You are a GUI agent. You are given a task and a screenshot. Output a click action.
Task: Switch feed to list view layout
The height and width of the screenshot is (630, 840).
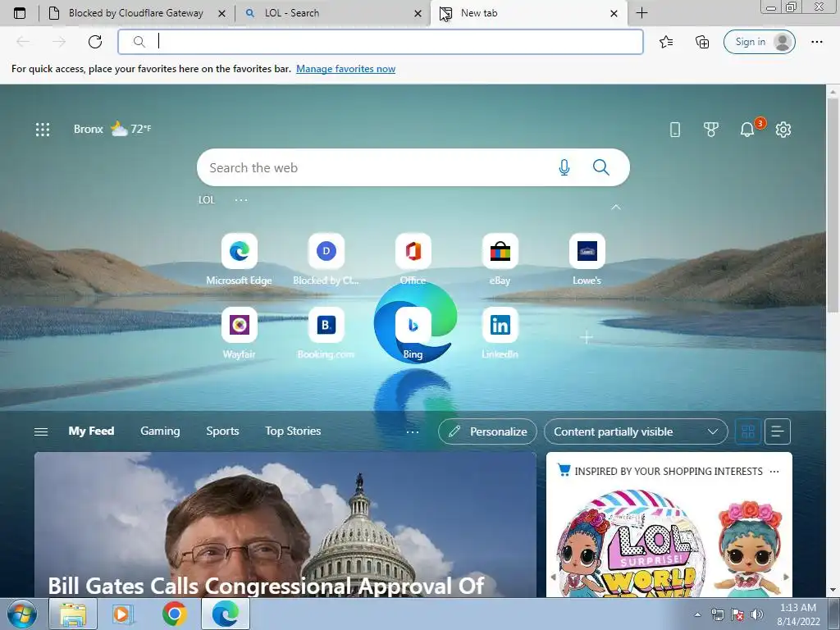(x=778, y=431)
